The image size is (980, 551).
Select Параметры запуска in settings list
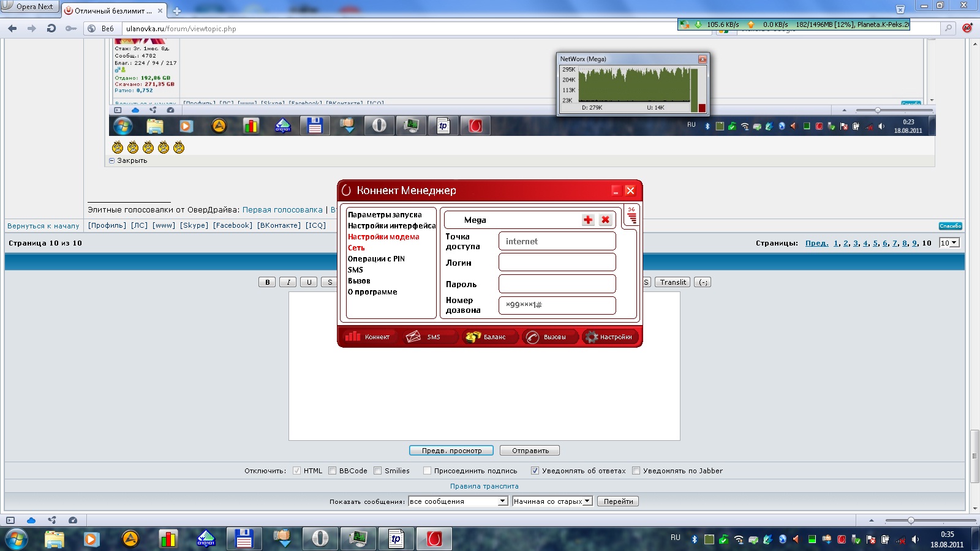pyautogui.click(x=385, y=215)
